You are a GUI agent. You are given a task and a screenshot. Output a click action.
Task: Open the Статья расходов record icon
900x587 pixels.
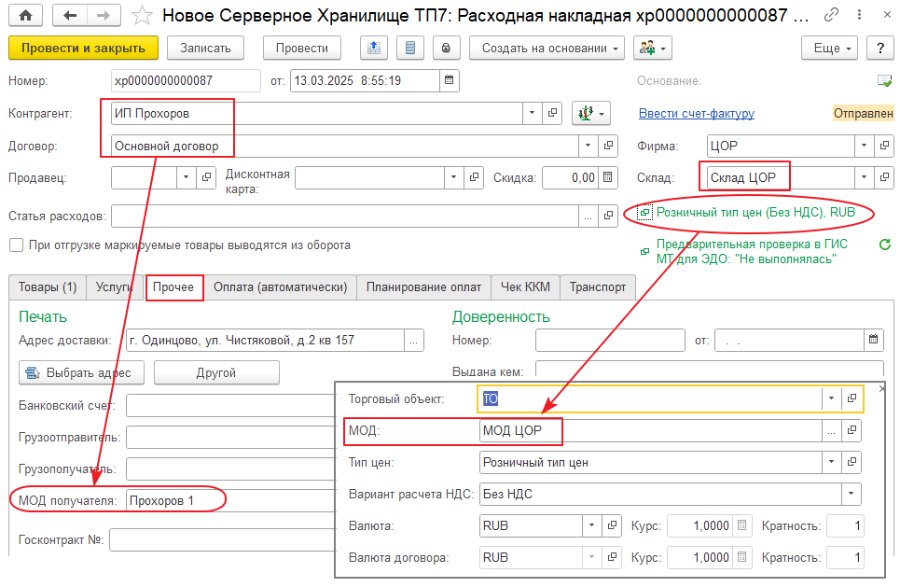coord(608,216)
